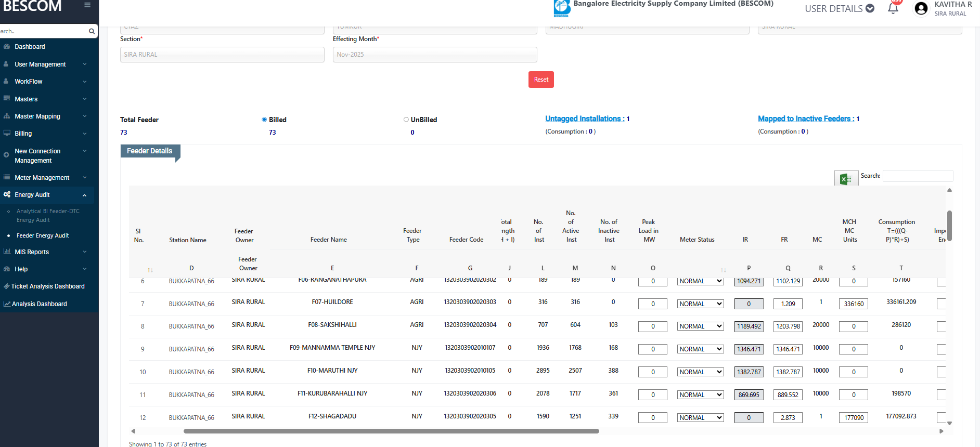Click the sidebar search magnifier icon
The image size is (980, 447).
(x=92, y=31)
